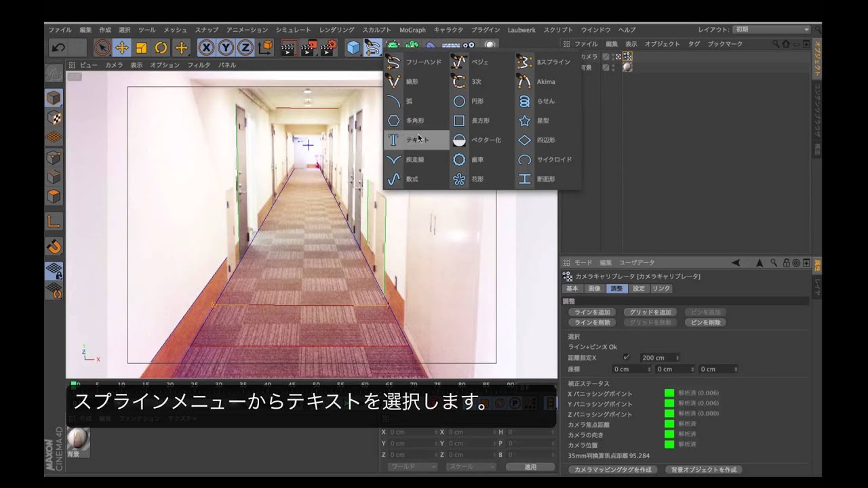
Task: Toggle the editor visibility dots of 背景
Action: (614, 68)
